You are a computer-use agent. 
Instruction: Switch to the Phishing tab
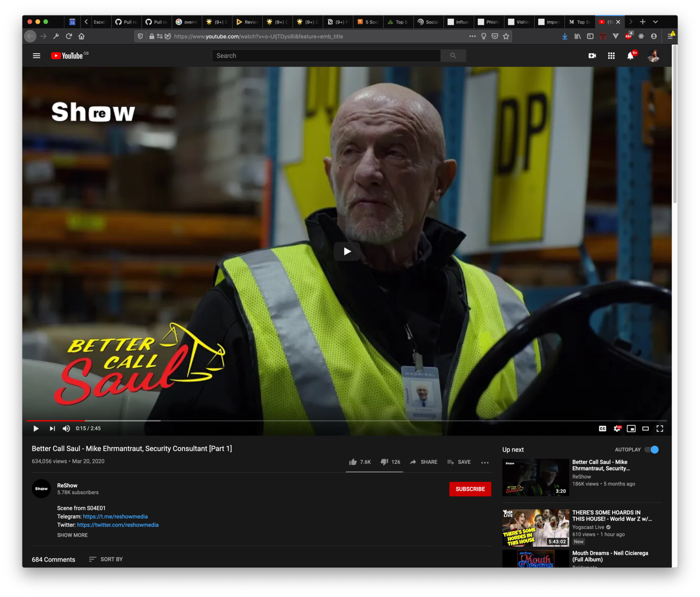point(488,22)
